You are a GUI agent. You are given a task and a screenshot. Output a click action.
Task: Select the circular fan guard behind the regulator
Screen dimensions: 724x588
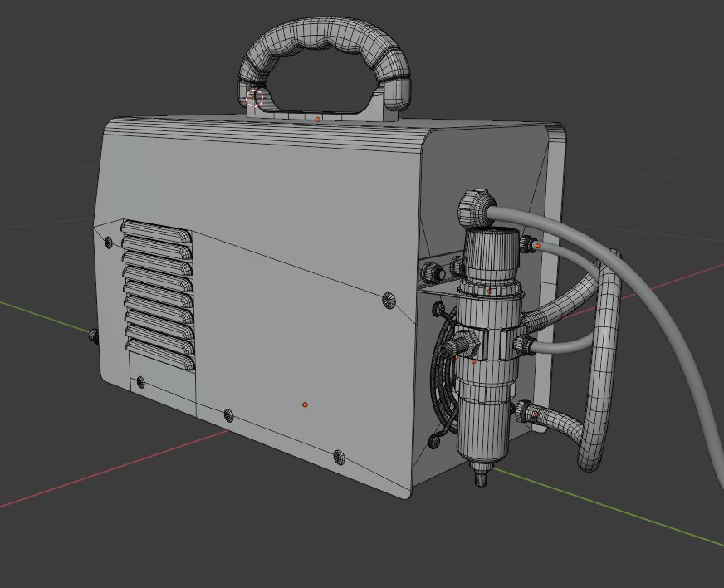pos(443,374)
